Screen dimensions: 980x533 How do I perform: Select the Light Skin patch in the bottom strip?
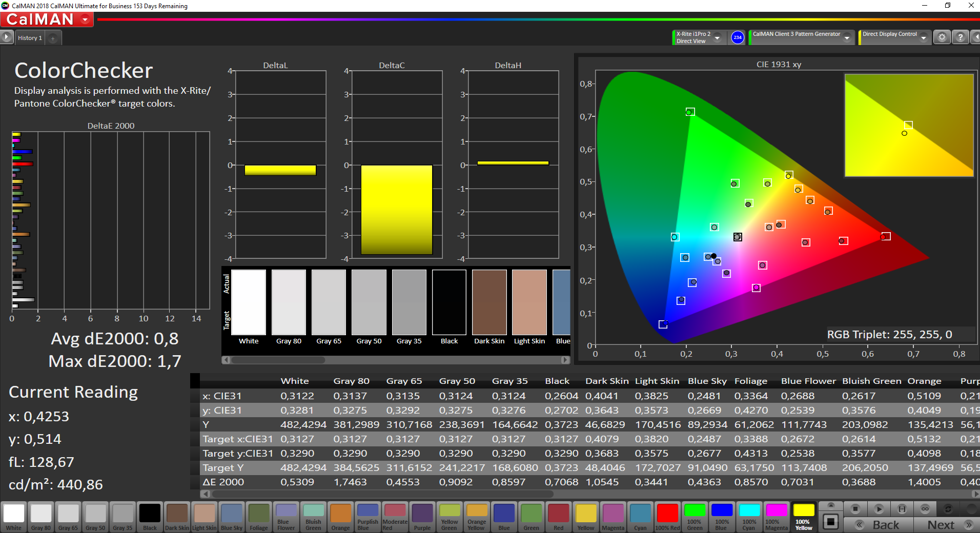[204, 517]
